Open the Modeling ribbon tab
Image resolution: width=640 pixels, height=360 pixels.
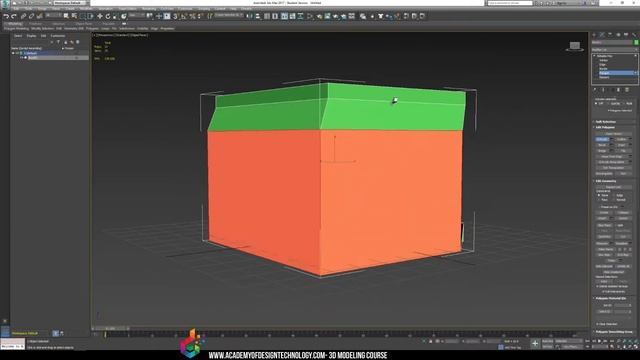pyautogui.click(x=15, y=24)
